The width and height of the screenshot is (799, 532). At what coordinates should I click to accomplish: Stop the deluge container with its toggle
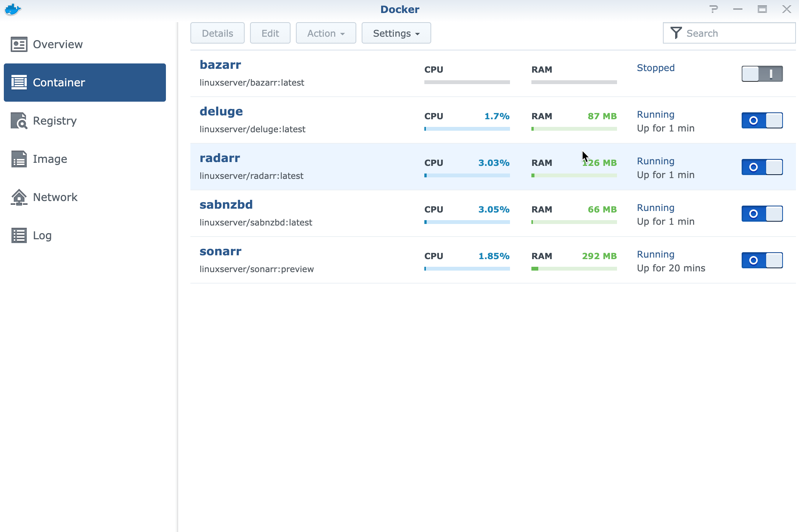point(762,120)
